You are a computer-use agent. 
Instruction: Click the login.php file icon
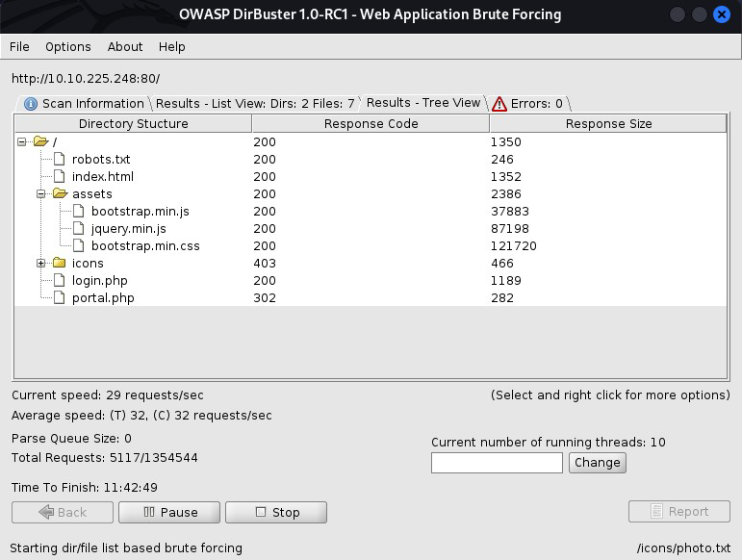coord(60,281)
